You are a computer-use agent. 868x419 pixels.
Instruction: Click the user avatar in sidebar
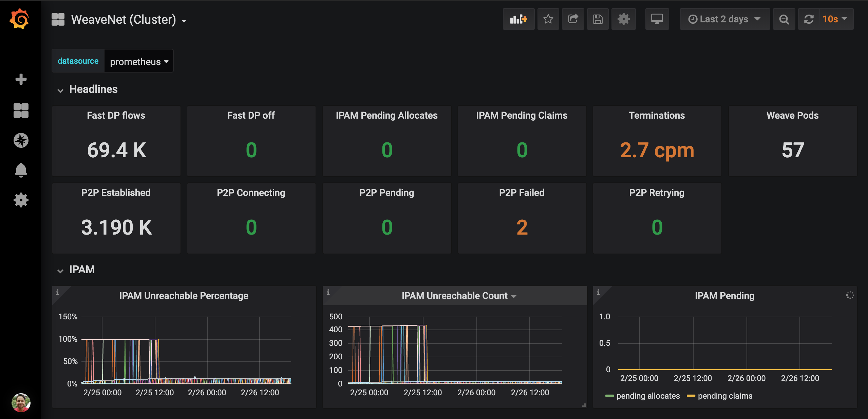tap(21, 402)
